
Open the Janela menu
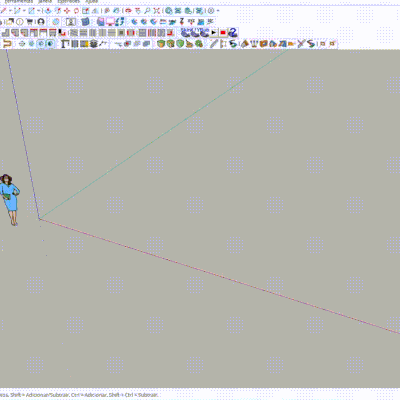[45, 1]
